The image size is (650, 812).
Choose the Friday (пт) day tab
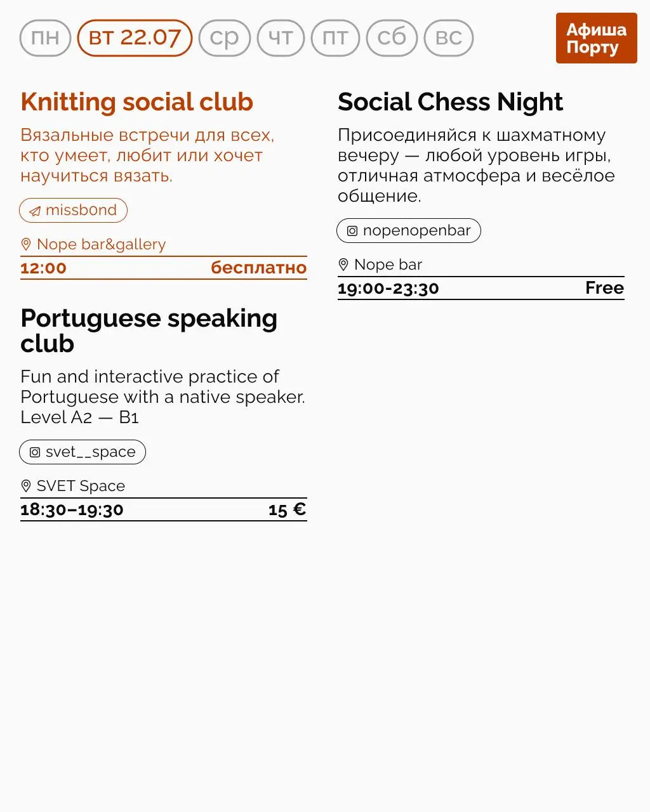(335, 38)
